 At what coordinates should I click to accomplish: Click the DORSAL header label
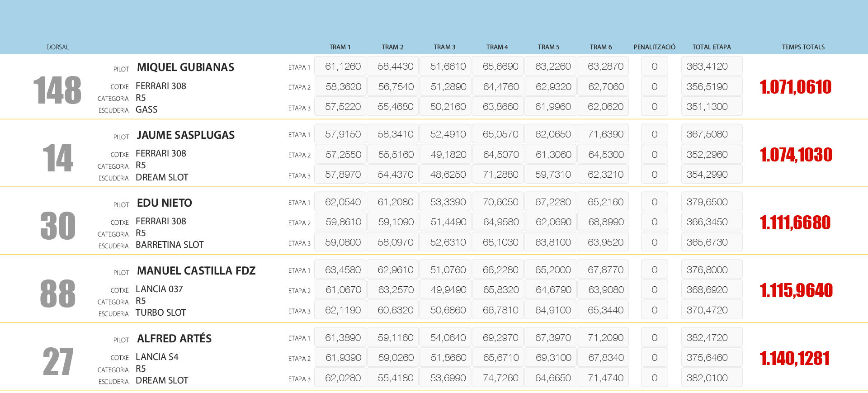57,47
